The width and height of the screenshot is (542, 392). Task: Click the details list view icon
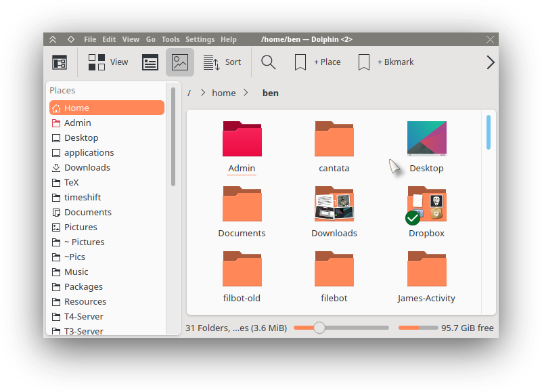click(x=150, y=62)
